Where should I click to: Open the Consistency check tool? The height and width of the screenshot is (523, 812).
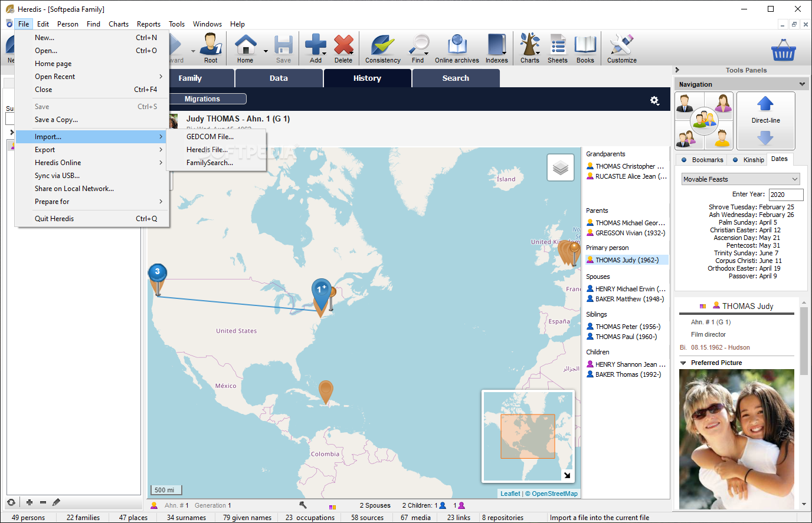point(382,48)
